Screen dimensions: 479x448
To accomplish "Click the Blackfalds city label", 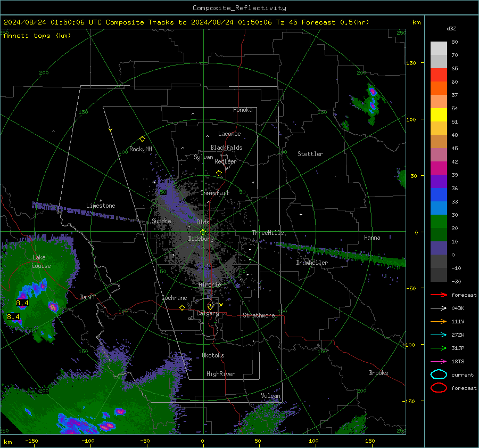I will point(226,148).
